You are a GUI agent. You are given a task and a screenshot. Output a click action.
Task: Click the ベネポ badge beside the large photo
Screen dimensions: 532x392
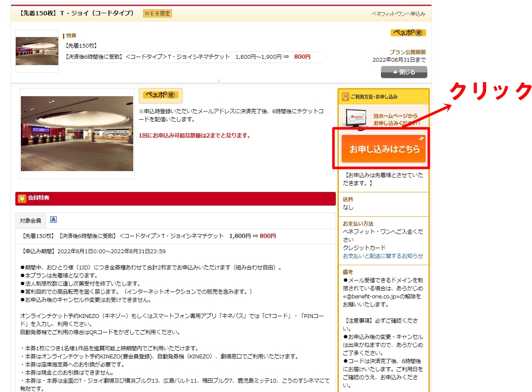(x=160, y=95)
